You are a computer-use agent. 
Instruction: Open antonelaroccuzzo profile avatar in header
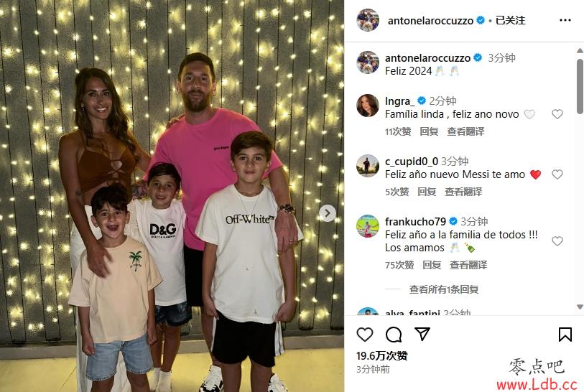(368, 19)
